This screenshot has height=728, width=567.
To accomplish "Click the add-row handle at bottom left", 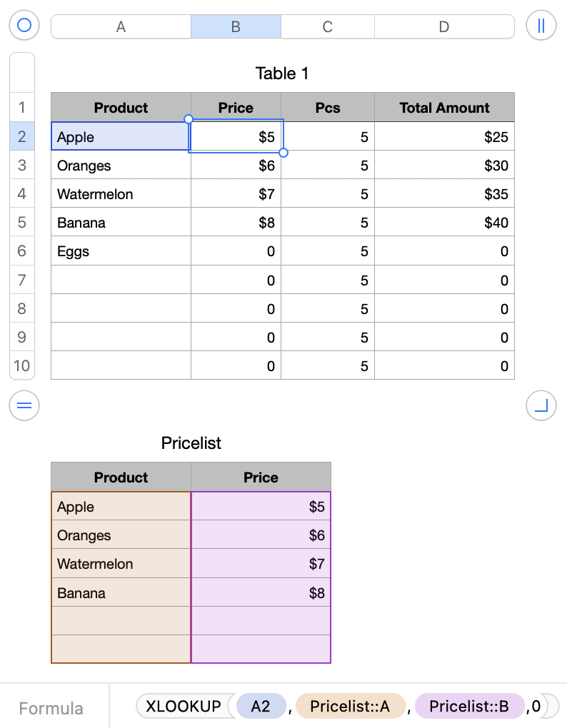I will (x=24, y=406).
